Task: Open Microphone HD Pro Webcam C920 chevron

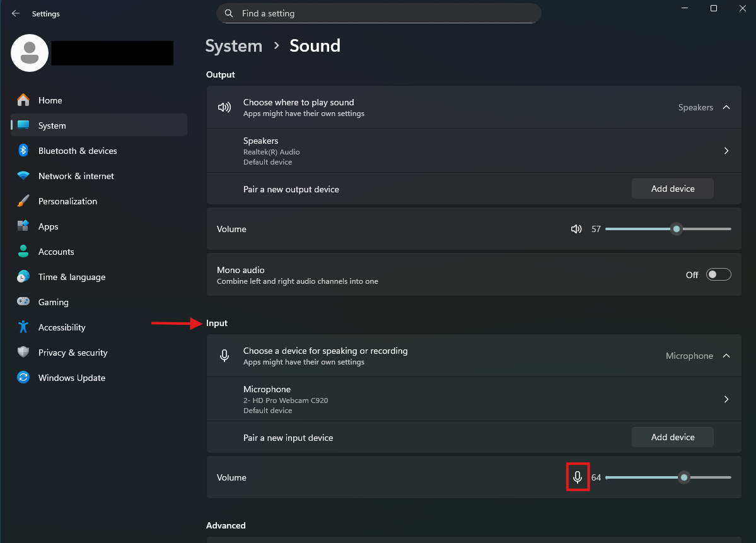Action: [x=726, y=399]
